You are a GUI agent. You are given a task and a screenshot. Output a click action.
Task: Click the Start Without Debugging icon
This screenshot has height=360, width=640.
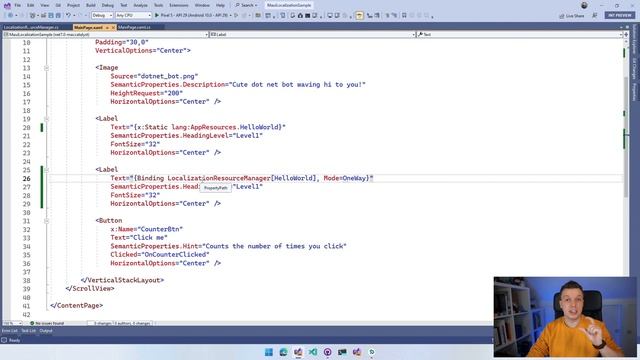click(236, 16)
